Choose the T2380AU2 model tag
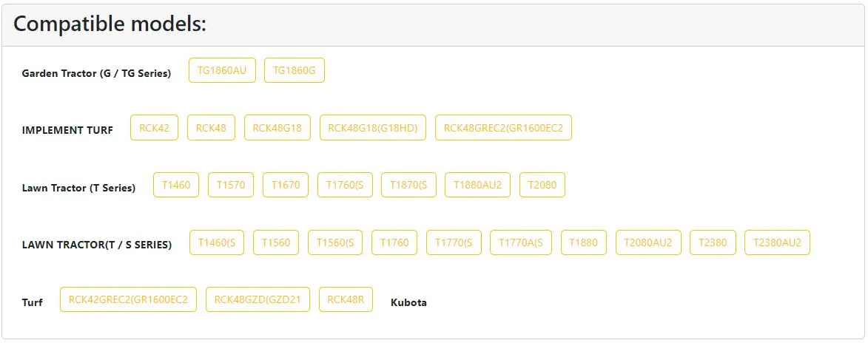The width and height of the screenshot is (868, 343). [x=777, y=242]
